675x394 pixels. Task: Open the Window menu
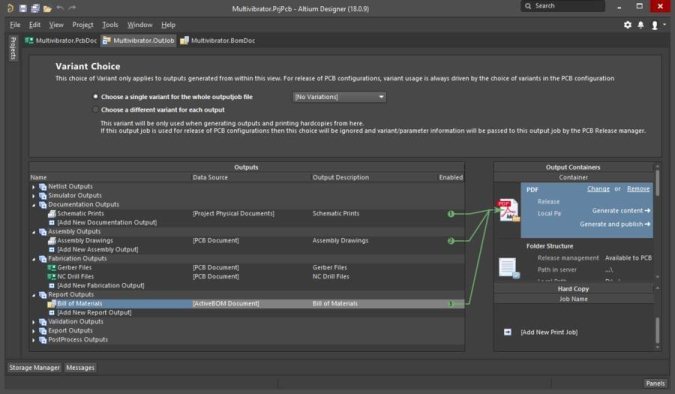pos(139,25)
